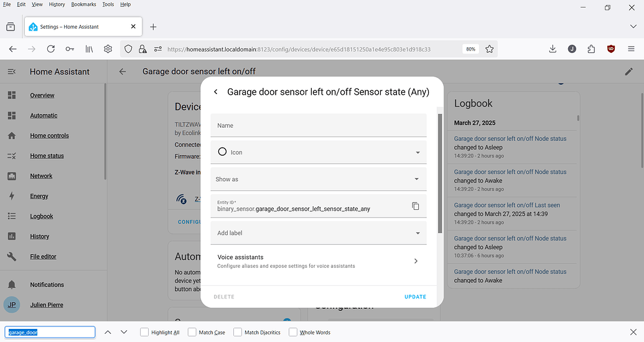Screen dimensions: 644x342
Task: Click the dialog's vertical scrollbar
Action: point(440,173)
